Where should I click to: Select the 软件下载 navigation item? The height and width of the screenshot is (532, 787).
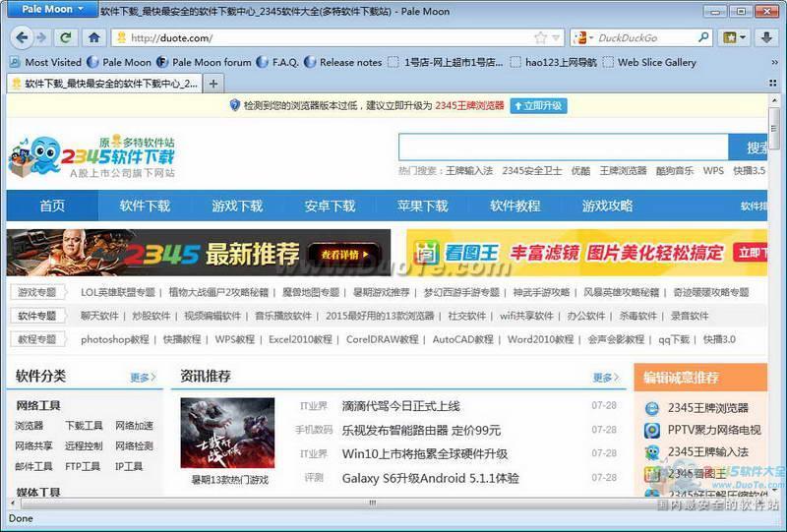pyautogui.click(x=145, y=206)
